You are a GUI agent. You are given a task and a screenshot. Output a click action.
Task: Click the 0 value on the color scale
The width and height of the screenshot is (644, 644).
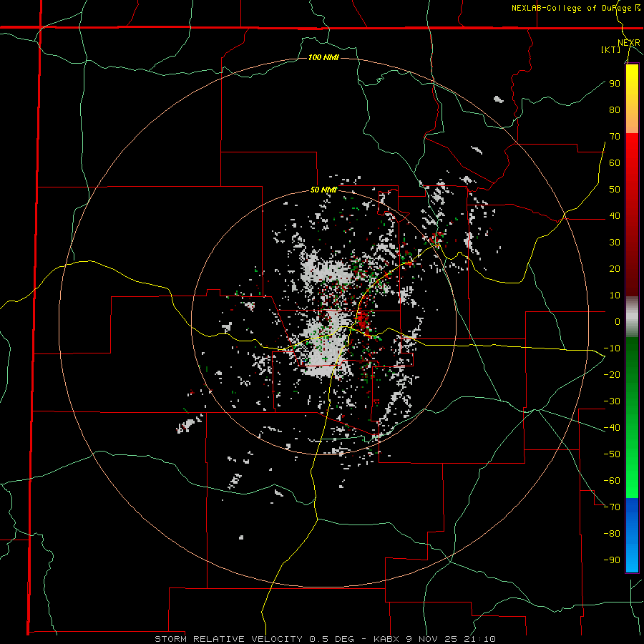pos(618,321)
